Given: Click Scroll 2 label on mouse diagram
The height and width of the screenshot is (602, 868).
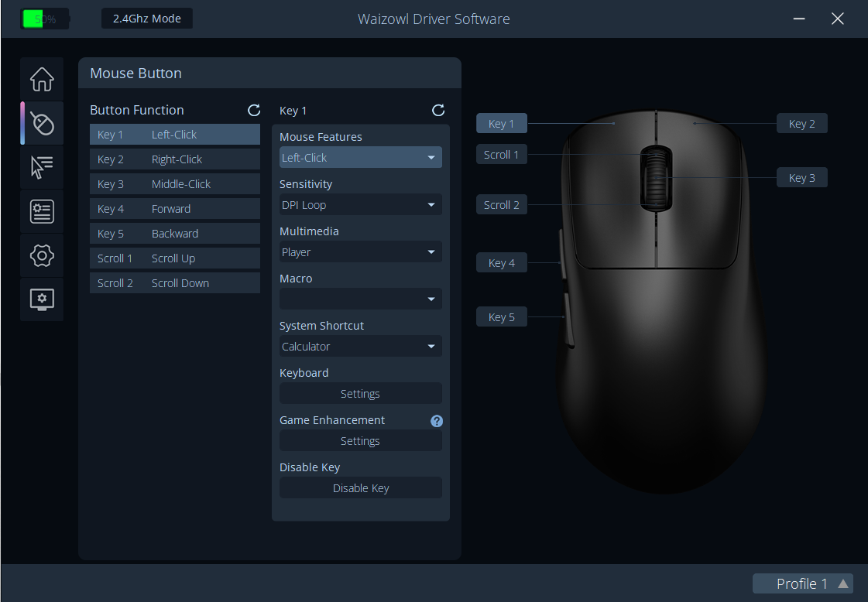Looking at the screenshot, I should (502, 205).
